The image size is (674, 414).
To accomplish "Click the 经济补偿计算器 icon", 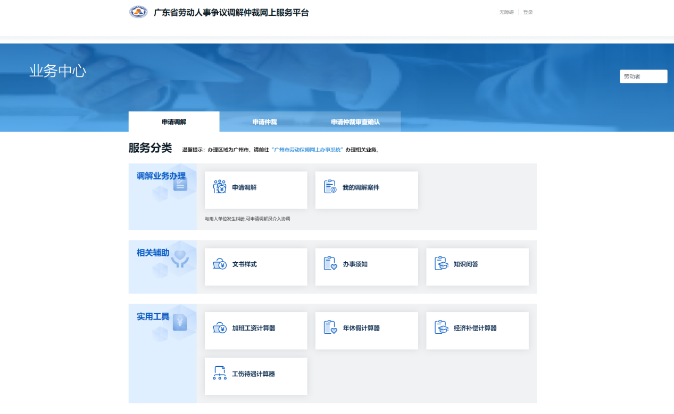I will (441, 328).
